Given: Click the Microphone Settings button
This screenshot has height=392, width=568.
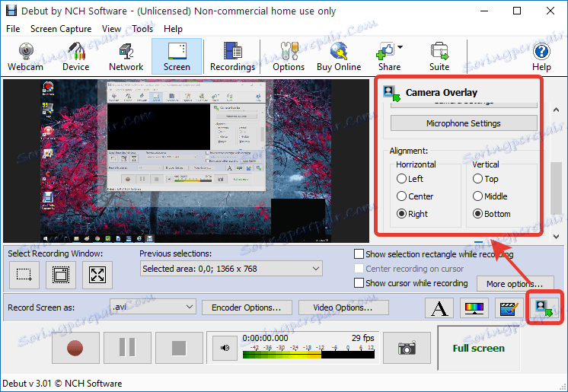Looking at the screenshot, I should [464, 123].
